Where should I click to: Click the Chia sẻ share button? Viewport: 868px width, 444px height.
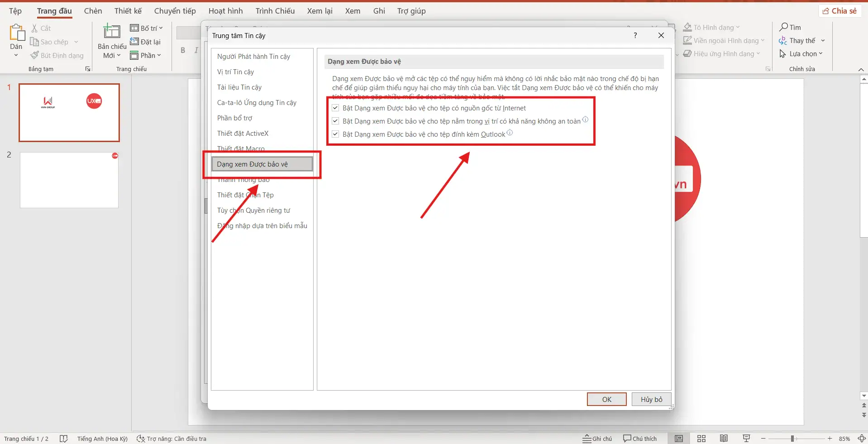click(x=839, y=10)
